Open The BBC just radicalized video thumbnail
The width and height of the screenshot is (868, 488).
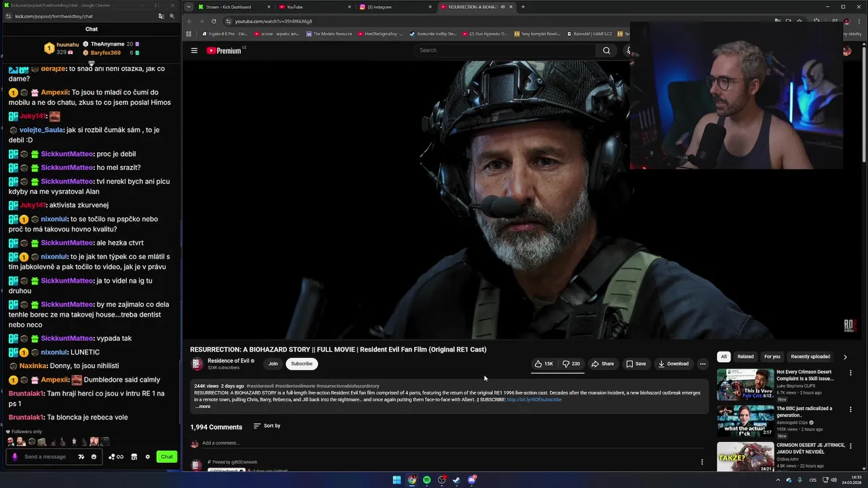pyautogui.click(x=745, y=421)
